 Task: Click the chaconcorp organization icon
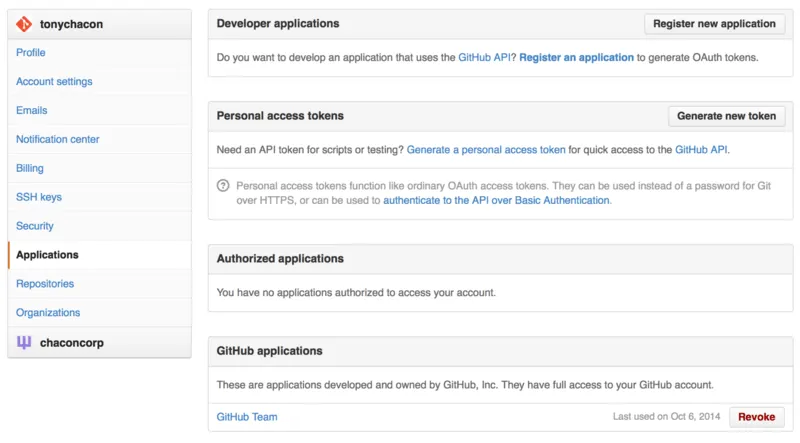pos(24,342)
